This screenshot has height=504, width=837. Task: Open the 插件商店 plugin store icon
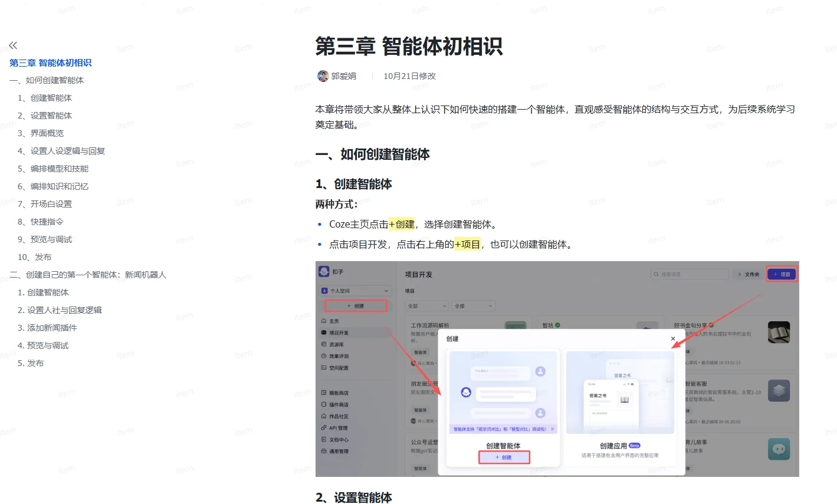point(323,405)
